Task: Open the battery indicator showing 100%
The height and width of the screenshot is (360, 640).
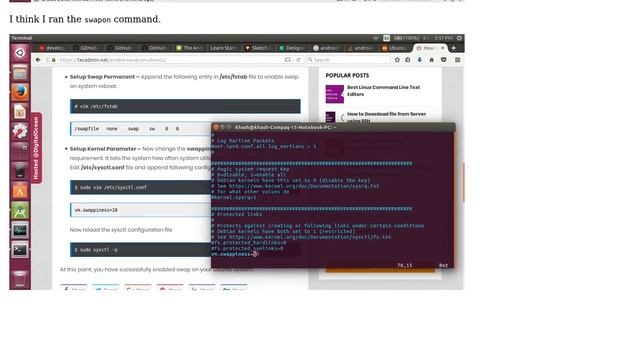Action: 406,38
